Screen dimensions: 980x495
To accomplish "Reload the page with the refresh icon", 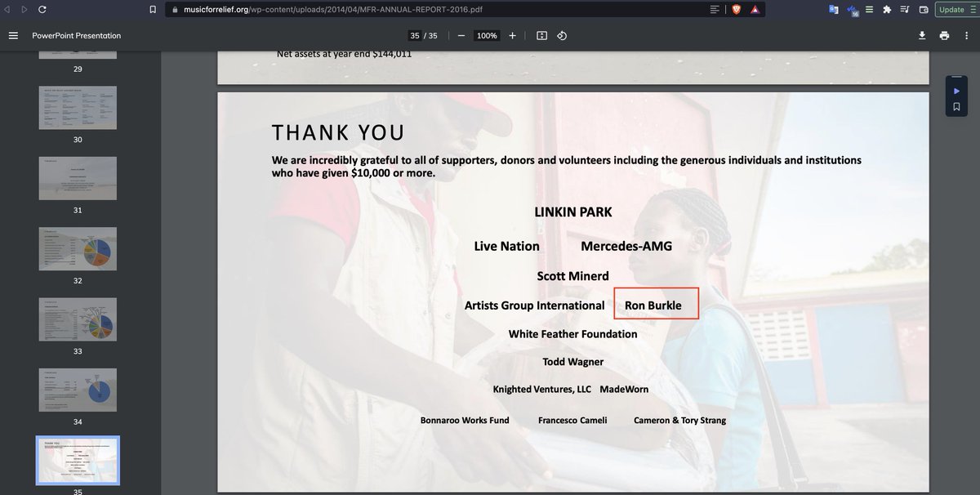I will [x=42, y=10].
